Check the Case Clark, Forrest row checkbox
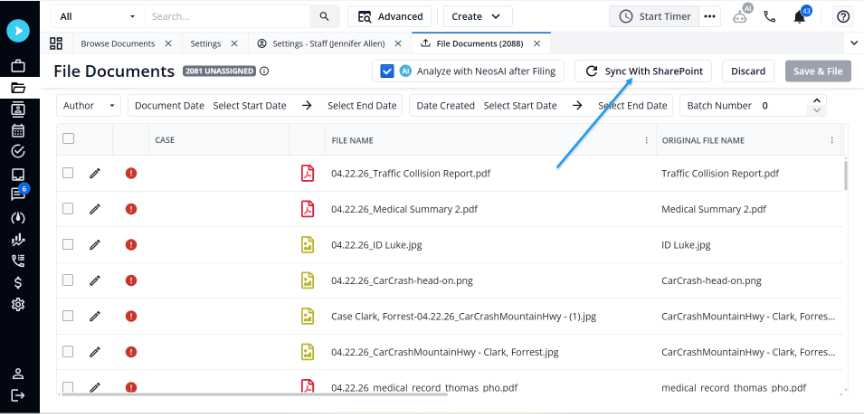This screenshot has width=864, height=414. pyautogui.click(x=68, y=316)
